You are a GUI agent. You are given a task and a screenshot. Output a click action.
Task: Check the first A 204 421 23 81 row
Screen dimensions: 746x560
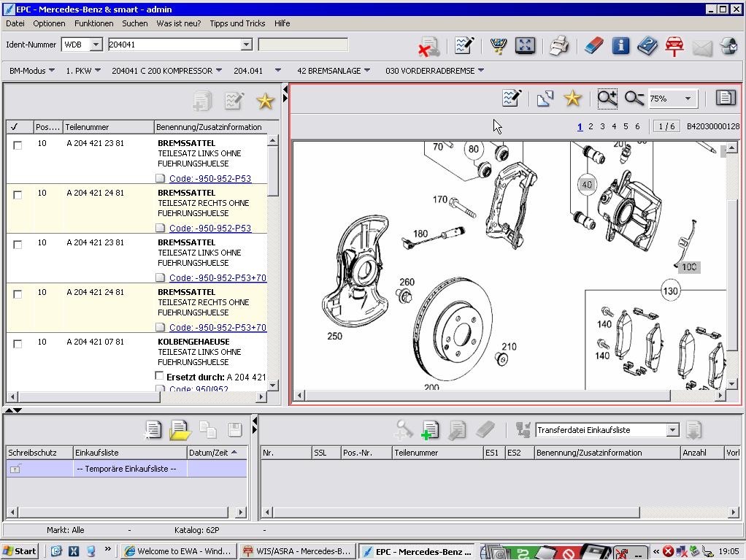tap(18, 145)
